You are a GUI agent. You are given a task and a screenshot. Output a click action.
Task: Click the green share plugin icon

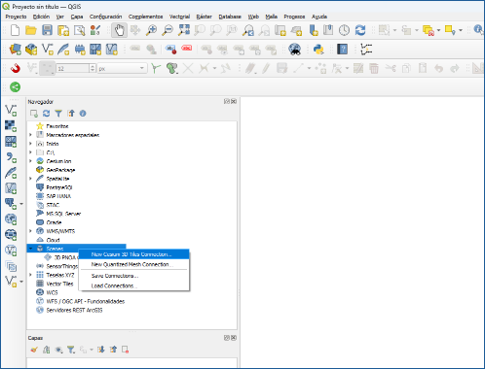point(15,87)
